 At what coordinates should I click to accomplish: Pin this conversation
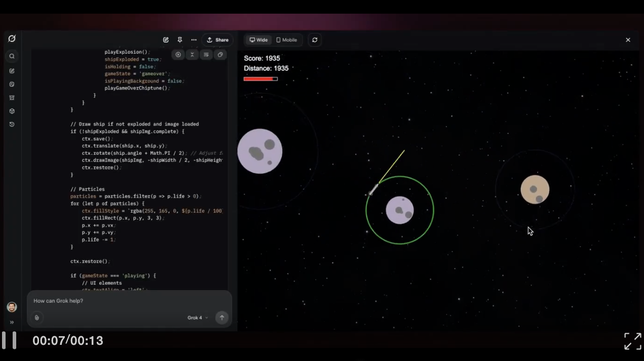(x=180, y=40)
